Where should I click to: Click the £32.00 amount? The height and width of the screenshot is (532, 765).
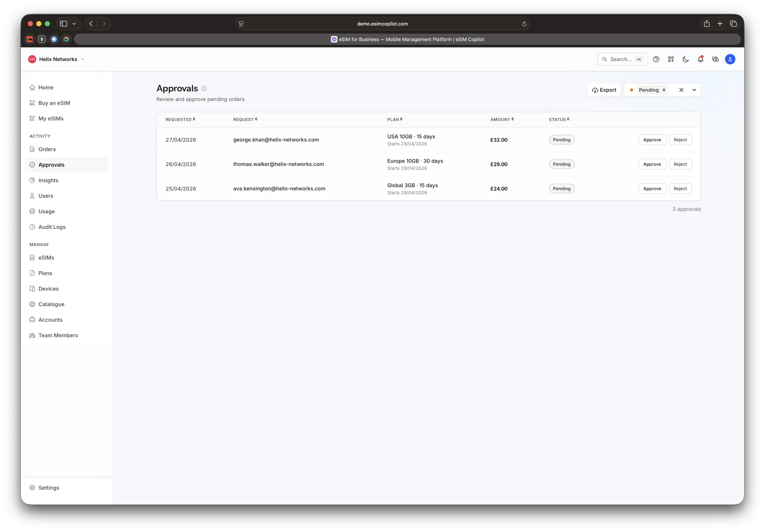[x=499, y=140]
